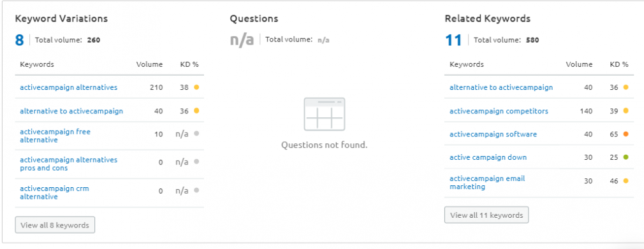Image resolution: width=644 pixels, height=249 pixels.
Task: Open the activecampaign free alternative link
Action: pos(55,136)
